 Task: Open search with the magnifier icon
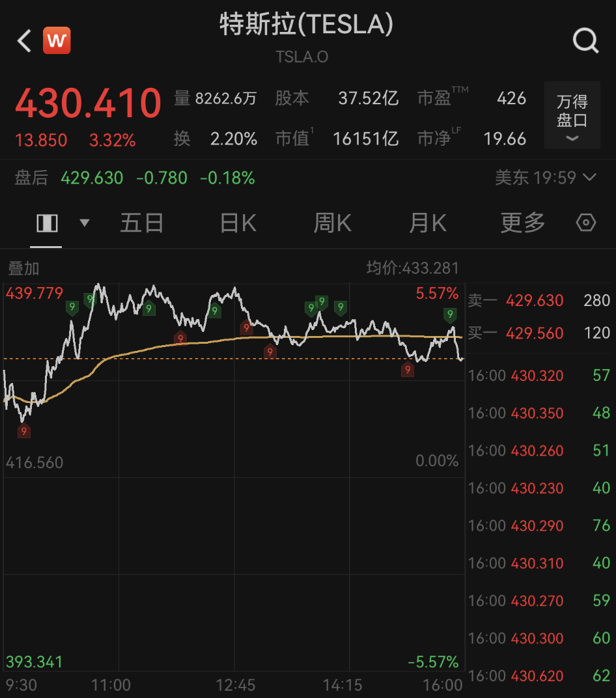(x=585, y=40)
